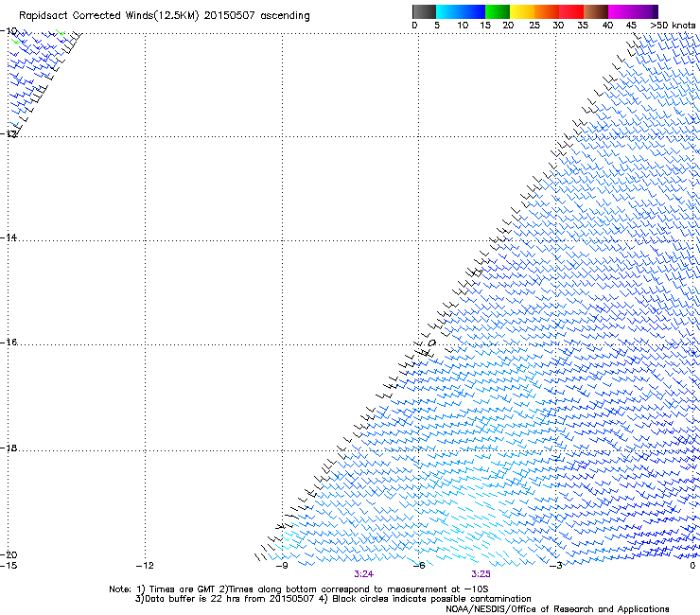Click the '>50 knots' color scale label
Viewport: 700px width, 615px height.
[673, 26]
